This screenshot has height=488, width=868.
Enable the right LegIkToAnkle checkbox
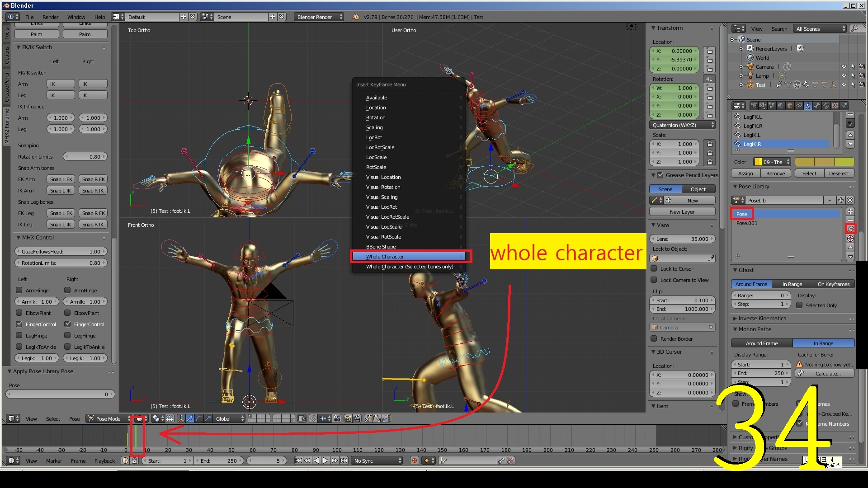[x=67, y=347]
